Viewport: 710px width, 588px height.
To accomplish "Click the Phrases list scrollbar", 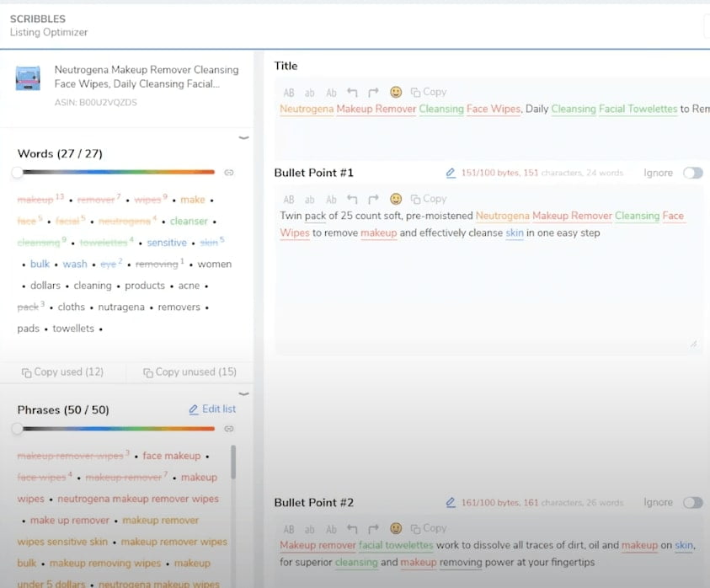I will pyautogui.click(x=233, y=462).
